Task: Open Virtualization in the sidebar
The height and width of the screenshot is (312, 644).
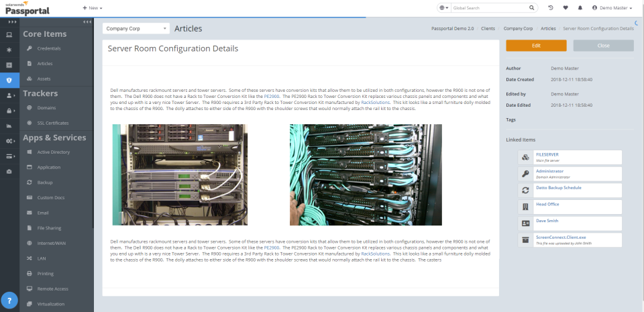Action: (50, 304)
